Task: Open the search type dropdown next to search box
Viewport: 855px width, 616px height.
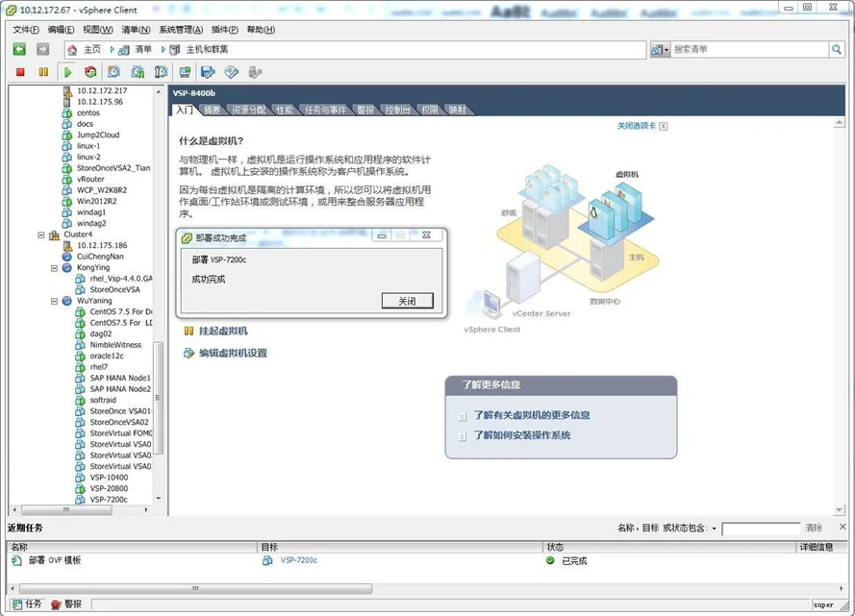Action: [x=660, y=50]
